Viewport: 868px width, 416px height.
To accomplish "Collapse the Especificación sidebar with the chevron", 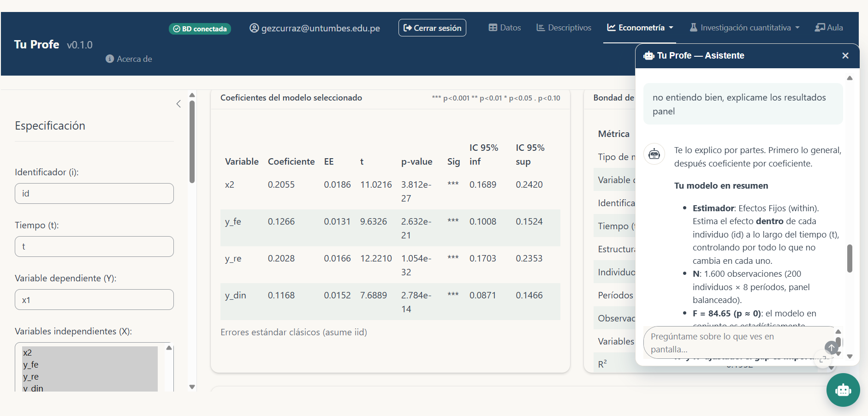I will point(178,104).
